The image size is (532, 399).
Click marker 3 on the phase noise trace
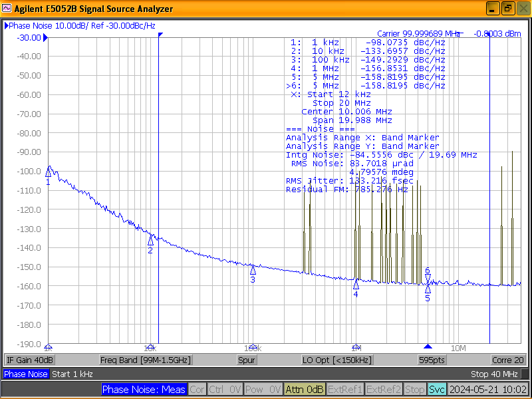[x=252, y=269]
